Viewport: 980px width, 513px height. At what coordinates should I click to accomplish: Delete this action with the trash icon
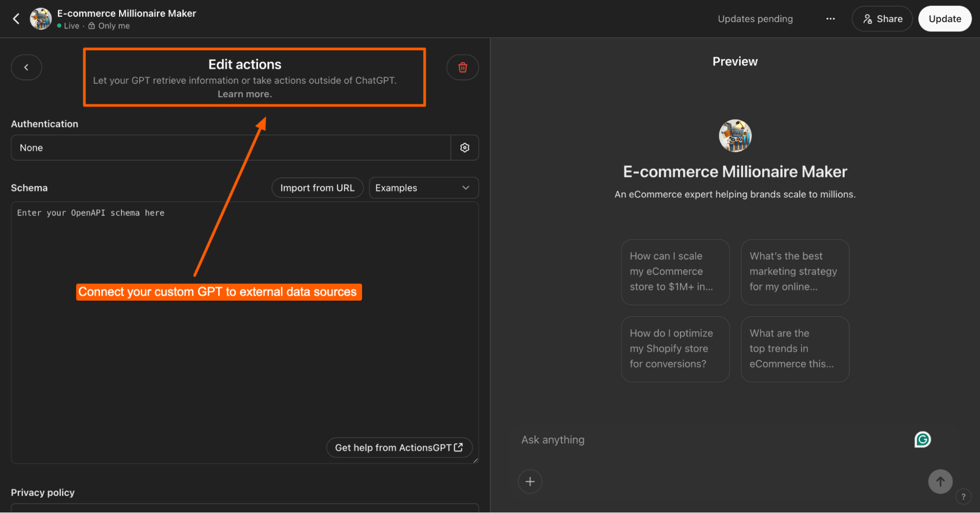462,67
